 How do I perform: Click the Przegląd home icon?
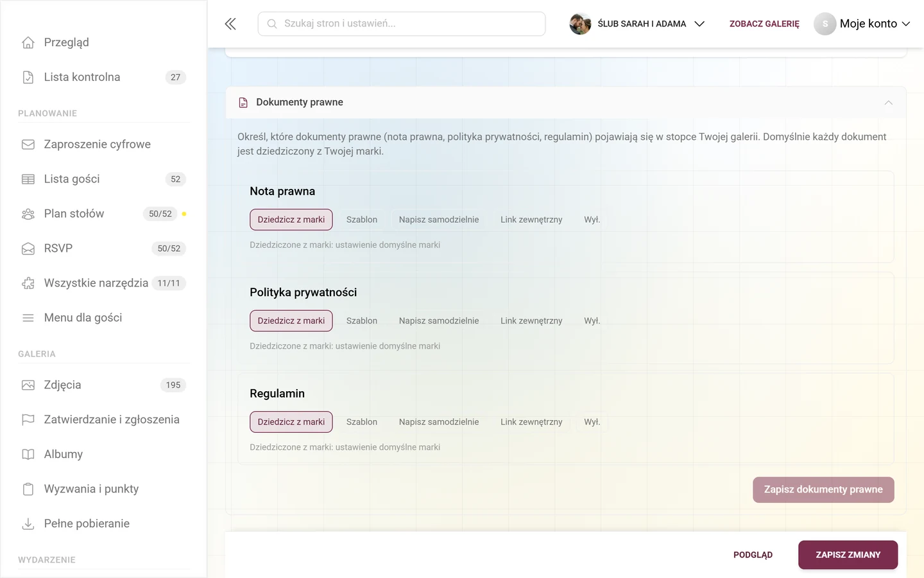[x=28, y=42]
